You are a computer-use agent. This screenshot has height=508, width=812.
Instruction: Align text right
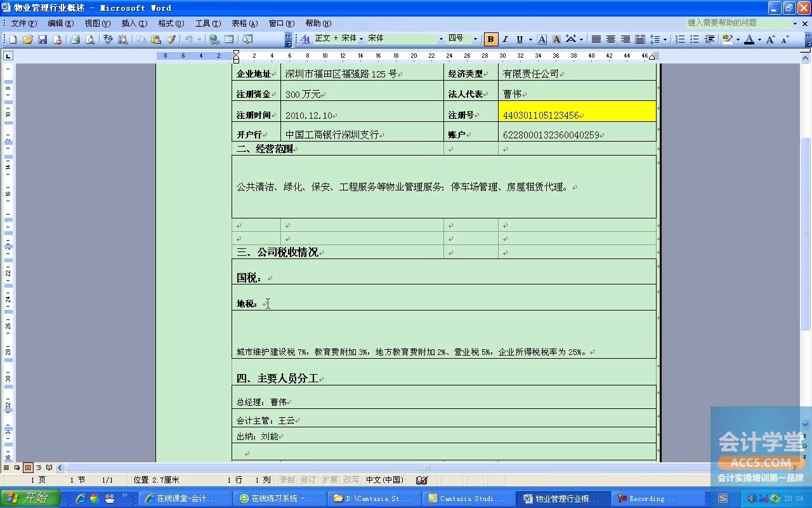pos(625,39)
